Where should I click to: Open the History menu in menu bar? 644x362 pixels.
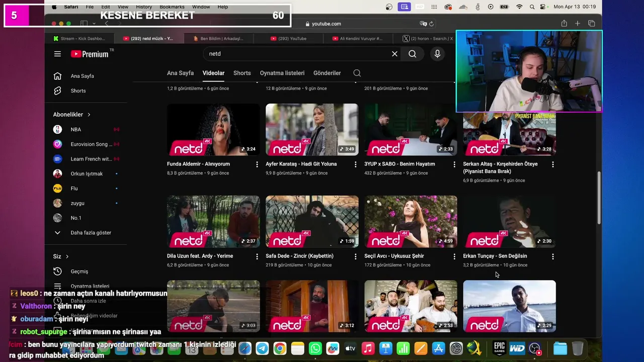143,7
